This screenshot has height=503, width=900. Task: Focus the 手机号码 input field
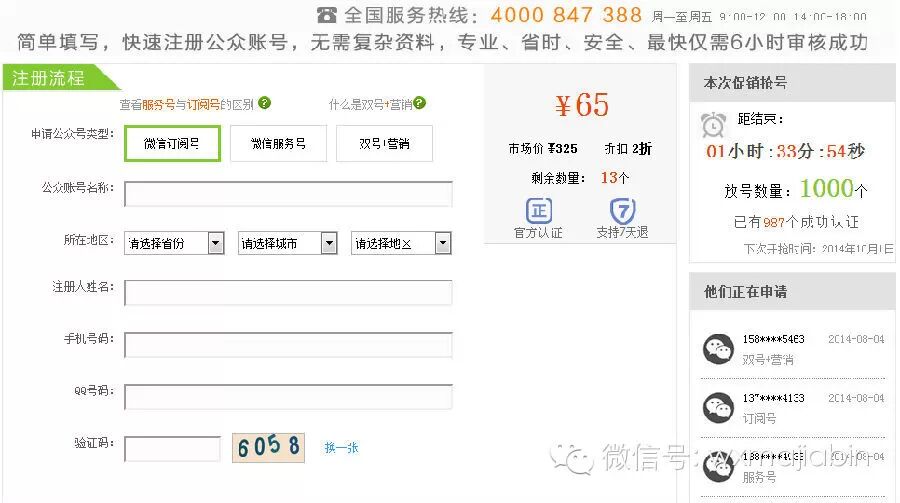[288, 345]
